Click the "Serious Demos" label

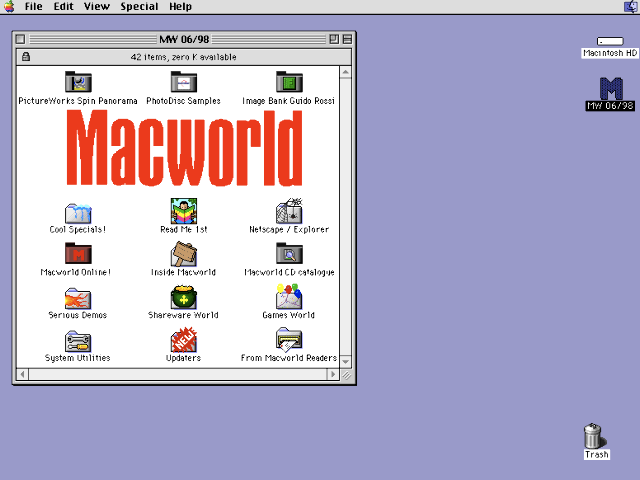(x=78, y=315)
